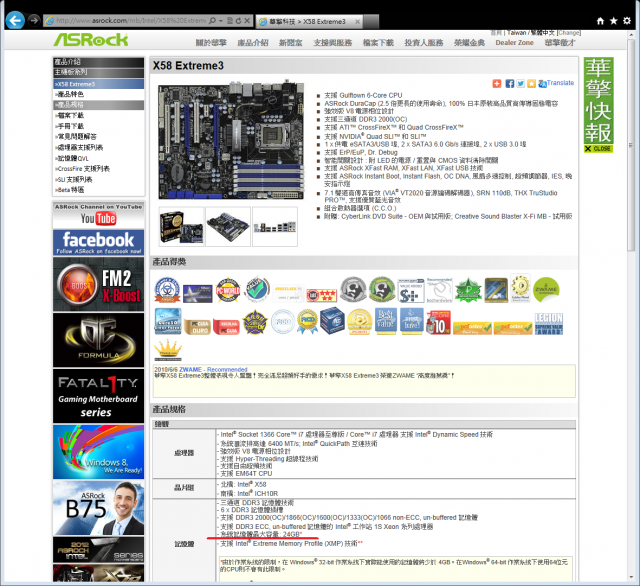Screen dimensions: 640x586
Task: Click the ASRock logo
Action: coord(91,40)
